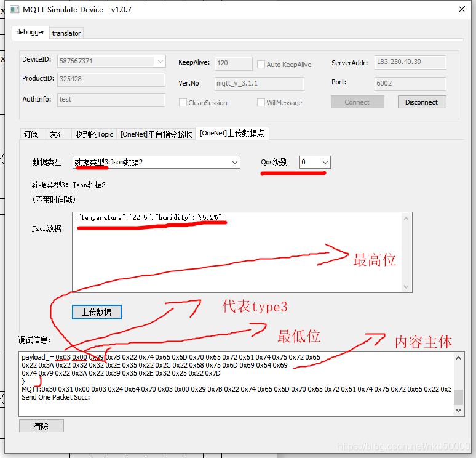Click the 清除 clear button

pos(41,426)
